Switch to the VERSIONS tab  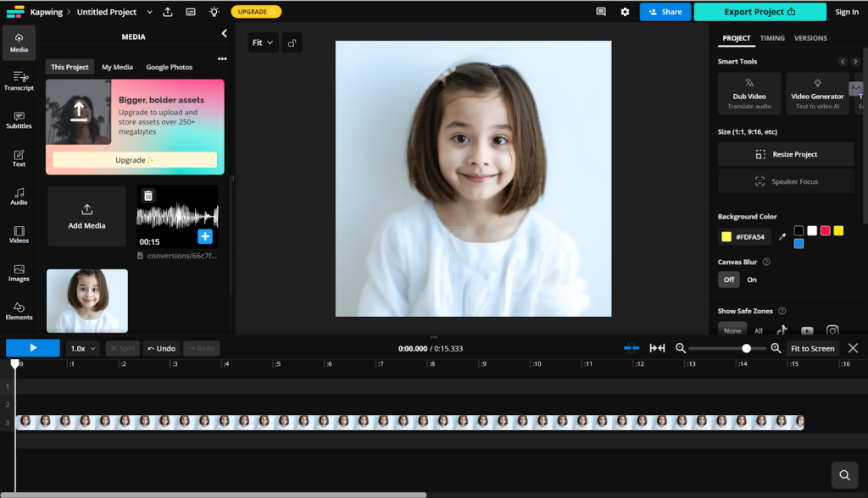point(810,38)
